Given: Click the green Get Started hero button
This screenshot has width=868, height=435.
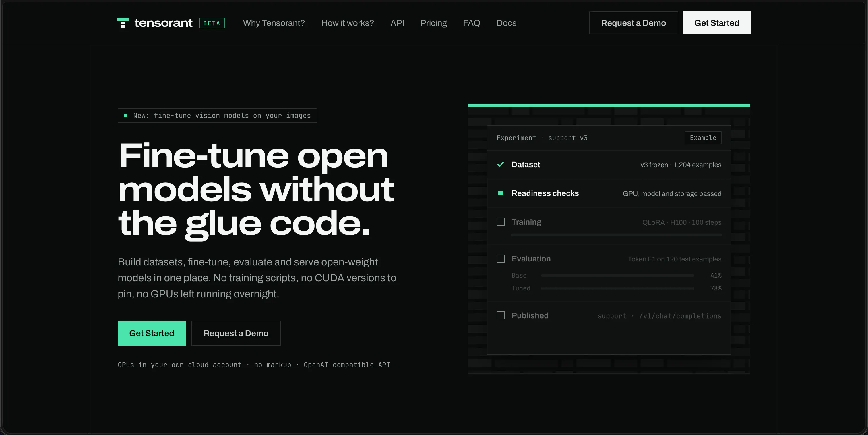Looking at the screenshot, I should (x=152, y=333).
